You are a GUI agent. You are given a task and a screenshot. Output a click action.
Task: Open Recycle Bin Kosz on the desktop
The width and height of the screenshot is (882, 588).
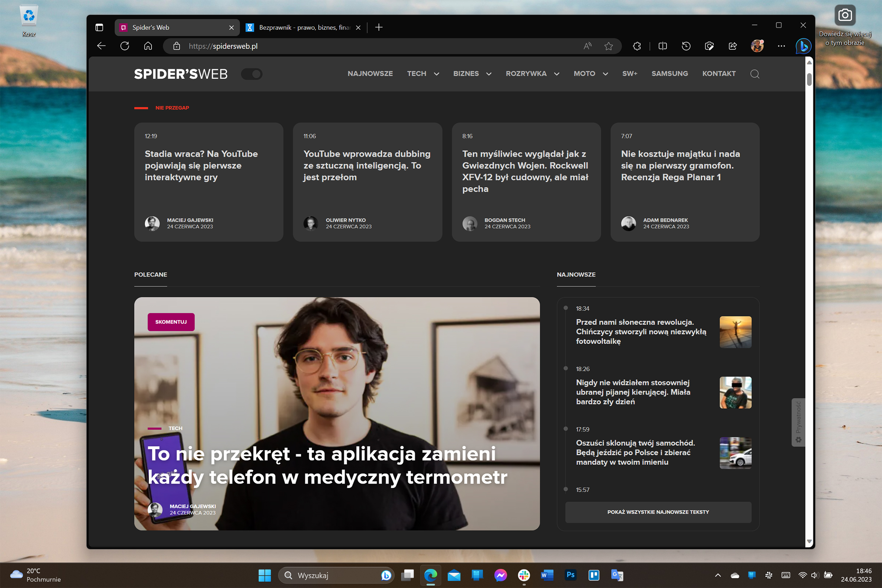pos(29,21)
